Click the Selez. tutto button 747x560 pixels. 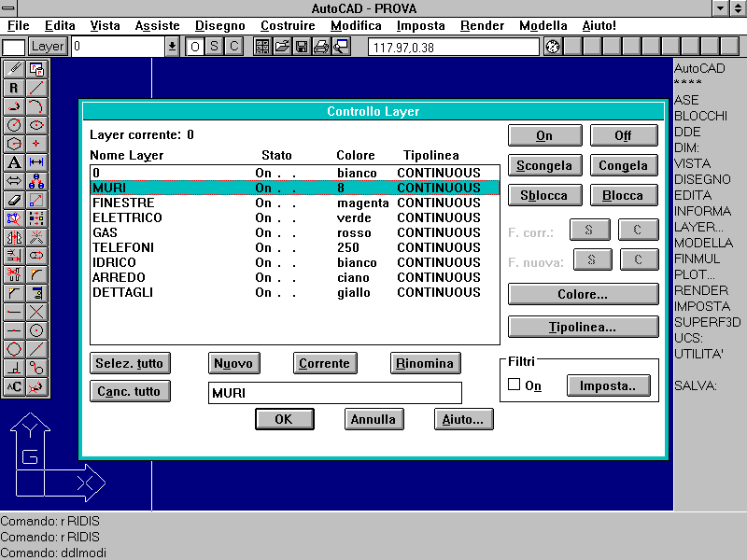pyautogui.click(x=130, y=363)
